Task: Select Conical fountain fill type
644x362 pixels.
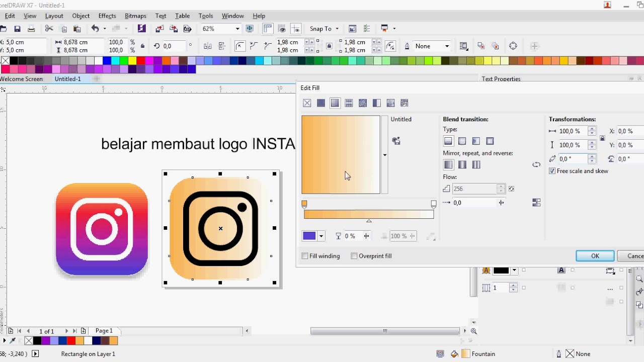Action: coord(476,141)
